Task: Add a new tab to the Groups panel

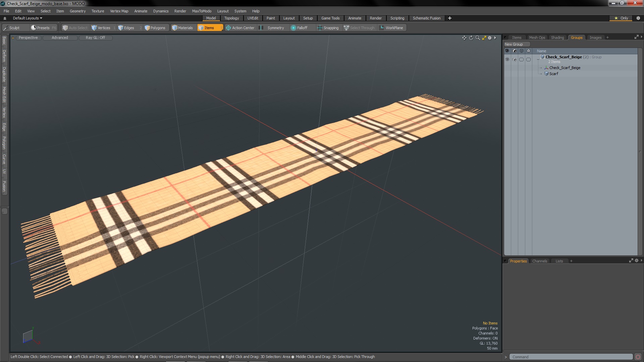Action: 607,38
